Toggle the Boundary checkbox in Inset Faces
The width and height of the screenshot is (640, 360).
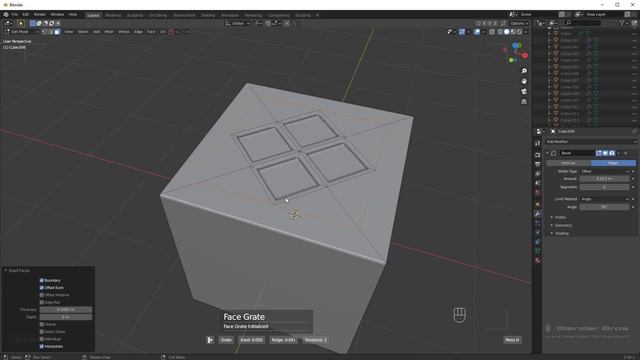pyautogui.click(x=42, y=280)
